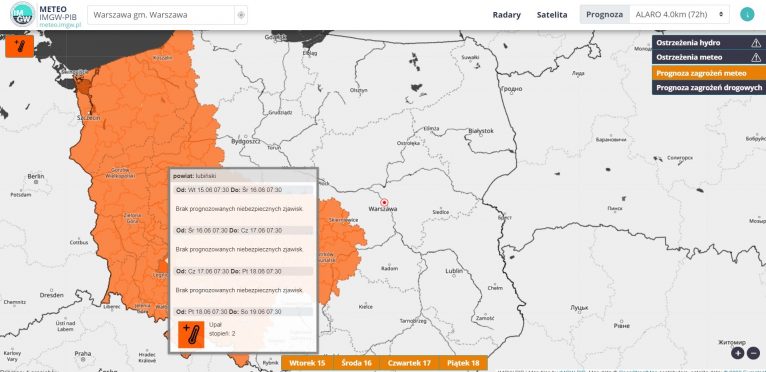Click warning triangle beside Ostrzeżenia hydro

[x=756, y=43]
